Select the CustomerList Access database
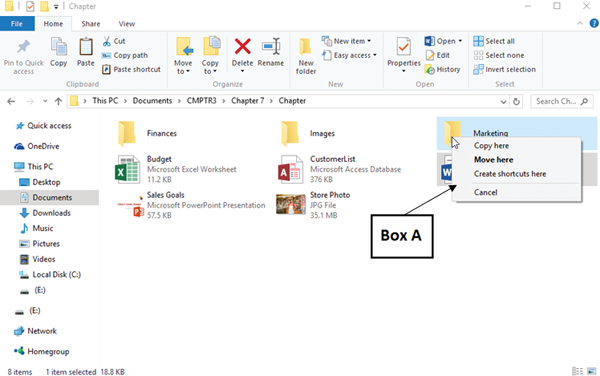600x376 pixels. [x=339, y=169]
